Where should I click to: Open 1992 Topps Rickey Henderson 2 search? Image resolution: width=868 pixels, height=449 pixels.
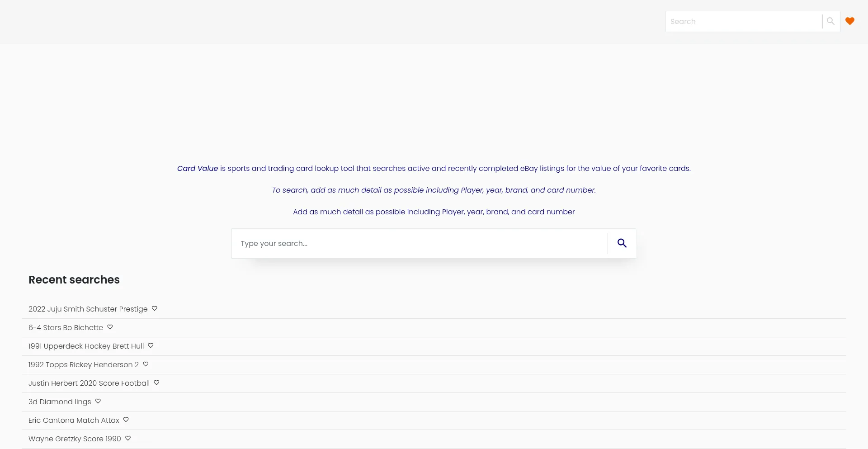point(83,364)
